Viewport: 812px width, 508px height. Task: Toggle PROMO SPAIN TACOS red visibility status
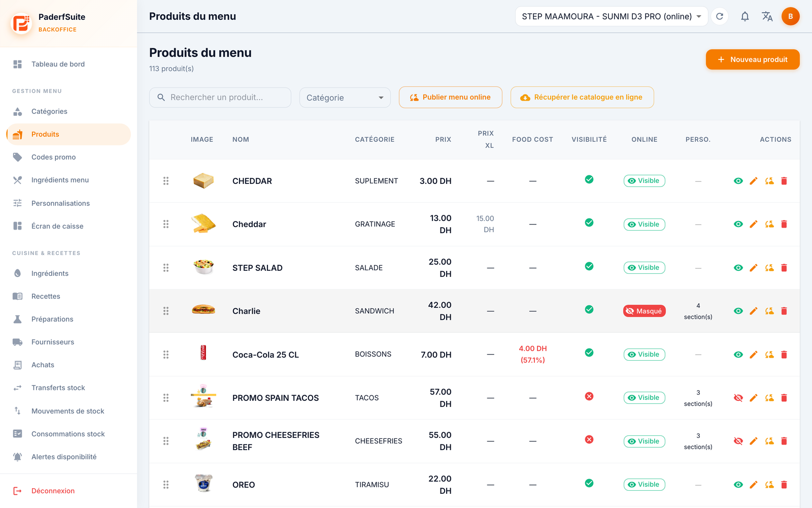click(x=589, y=396)
